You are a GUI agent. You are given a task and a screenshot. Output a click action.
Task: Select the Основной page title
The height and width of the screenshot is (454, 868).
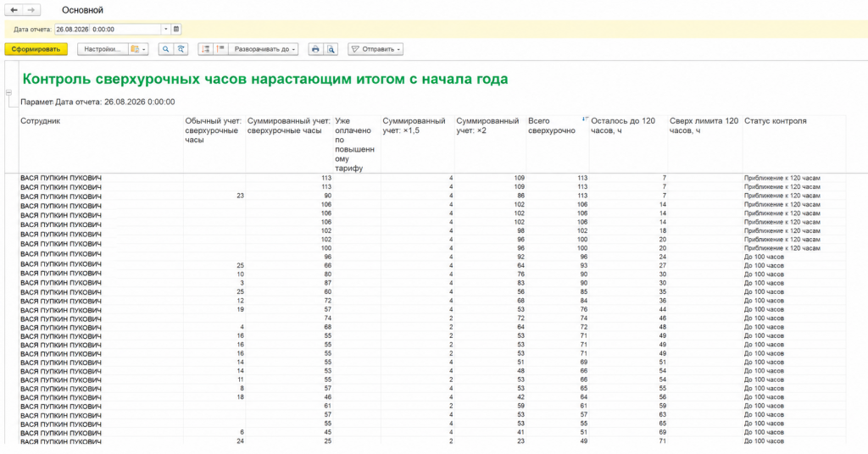click(82, 10)
